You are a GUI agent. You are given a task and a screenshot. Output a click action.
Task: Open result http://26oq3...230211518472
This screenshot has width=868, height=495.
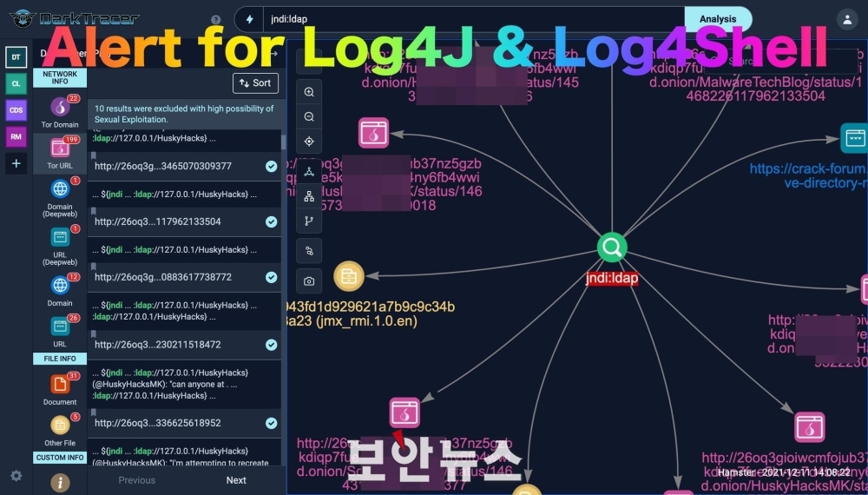(158, 345)
